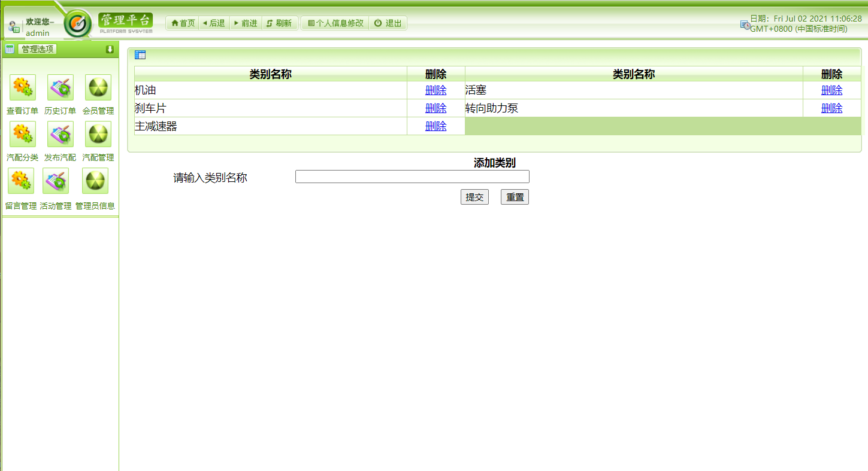
Task: Click the 发布汽配 publish parts icon
Action: [x=60, y=133]
